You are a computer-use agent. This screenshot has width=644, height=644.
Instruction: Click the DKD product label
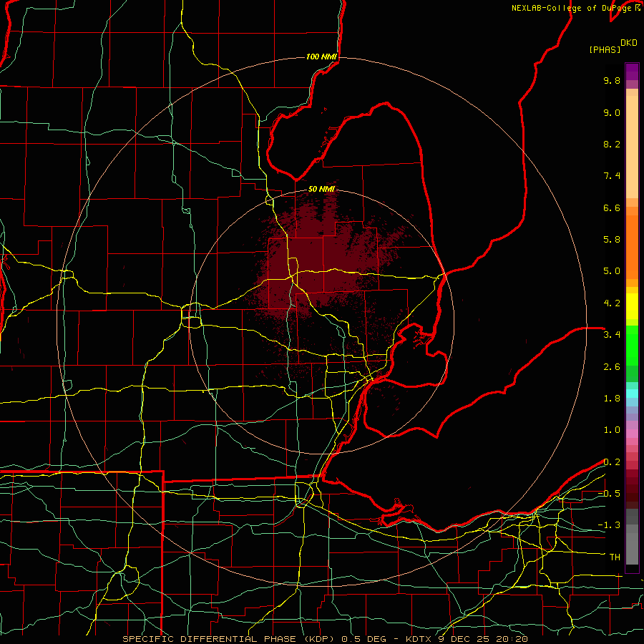pos(629,43)
